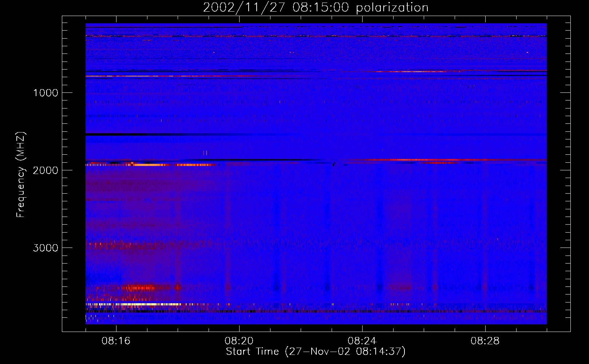The height and width of the screenshot is (364, 589).
Task: Click the 'Frequency (MHZ)' axis label
Action: click(21, 175)
